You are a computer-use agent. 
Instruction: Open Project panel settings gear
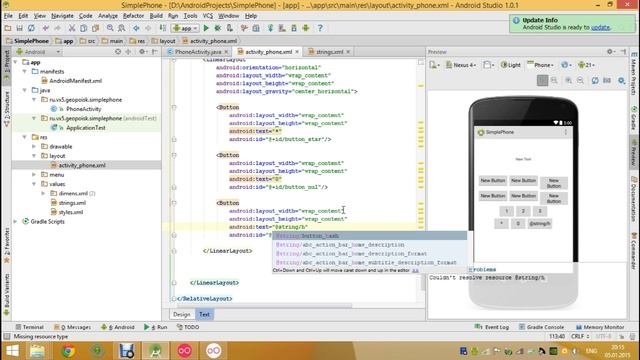pyautogui.click(x=142, y=52)
